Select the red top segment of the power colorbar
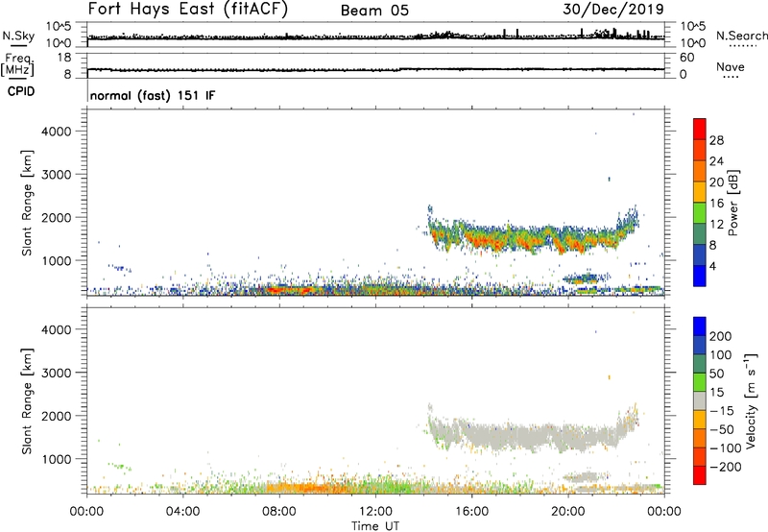Viewport: 768px width, 532px height. [700, 130]
